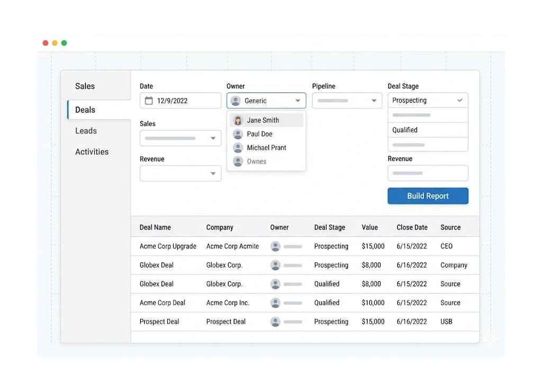Click Paul Doe's avatar icon
Viewport: 542px width, 392px height.
point(238,134)
